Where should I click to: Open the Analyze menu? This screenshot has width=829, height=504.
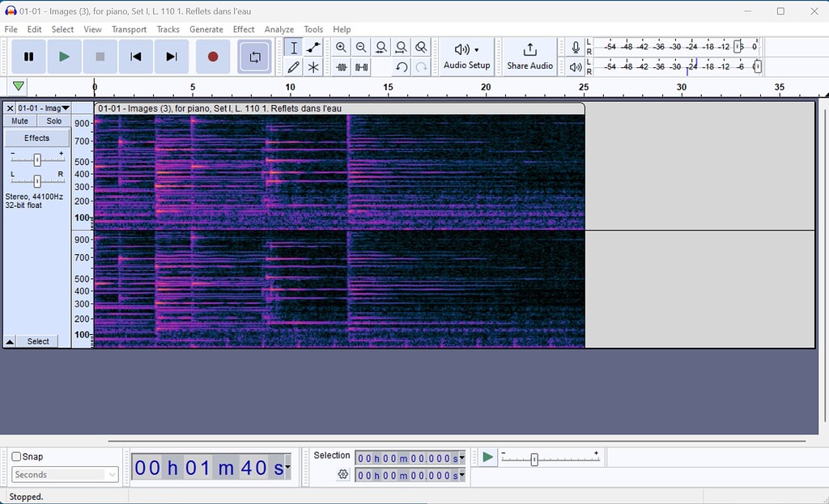278,29
